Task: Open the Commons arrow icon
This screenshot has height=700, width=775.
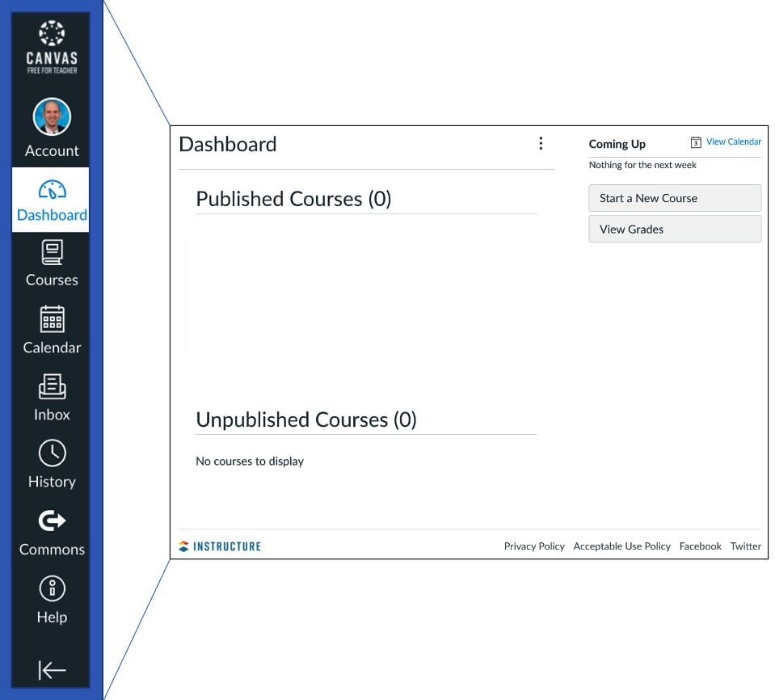Action: click(52, 521)
